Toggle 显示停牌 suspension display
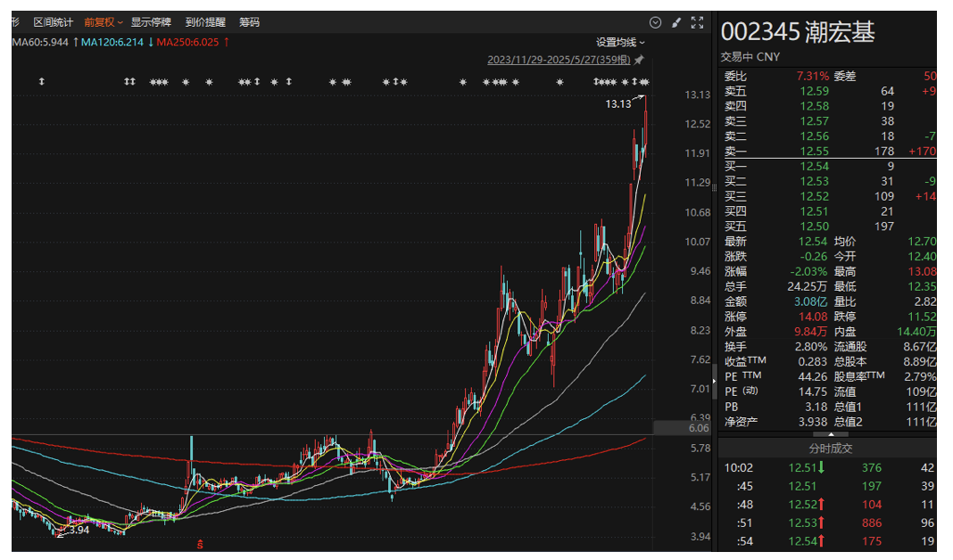 (x=151, y=22)
